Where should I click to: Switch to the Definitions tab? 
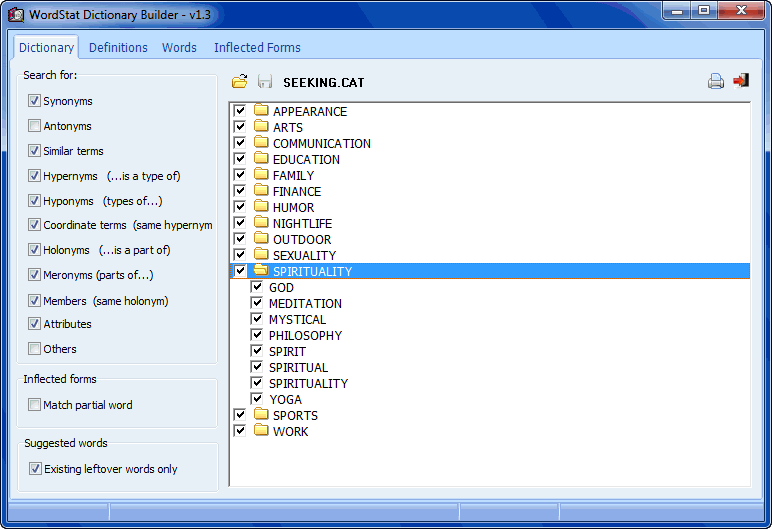(x=118, y=47)
